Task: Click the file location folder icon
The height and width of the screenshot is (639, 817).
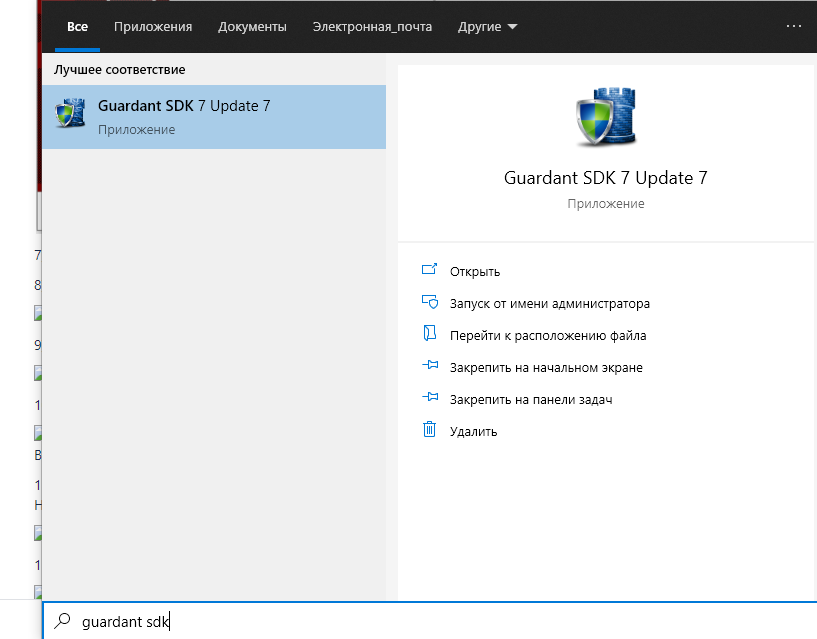Action: tap(430, 335)
